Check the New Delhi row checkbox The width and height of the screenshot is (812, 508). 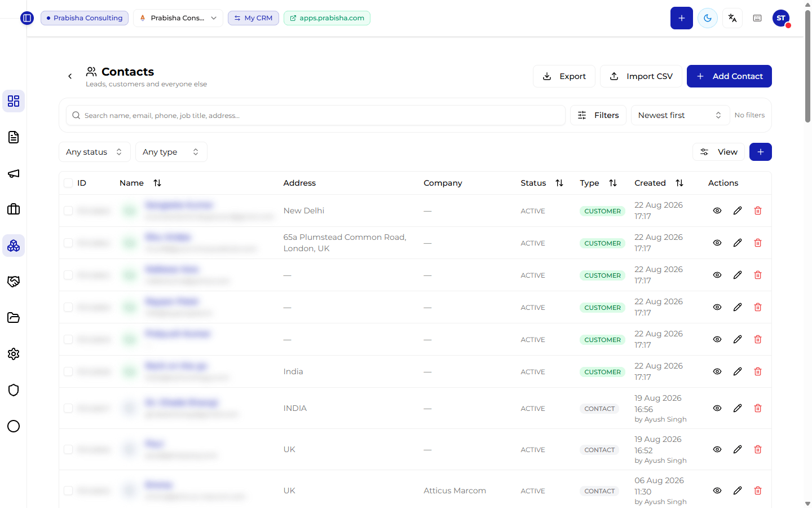tap(68, 211)
